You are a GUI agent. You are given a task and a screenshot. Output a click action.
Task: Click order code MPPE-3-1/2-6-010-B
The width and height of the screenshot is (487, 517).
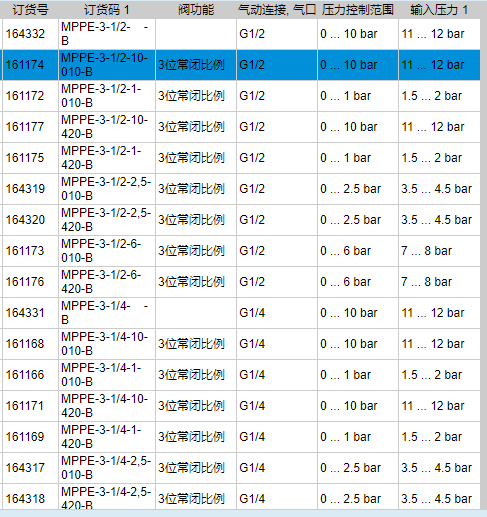tap(101, 251)
